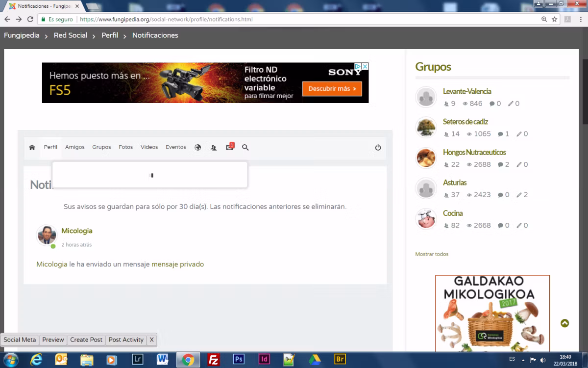The width and height of the screenshot is (588, 368).
Task: Open the Eventos menu
Action: pyautogui.click(x=176, y=147)
